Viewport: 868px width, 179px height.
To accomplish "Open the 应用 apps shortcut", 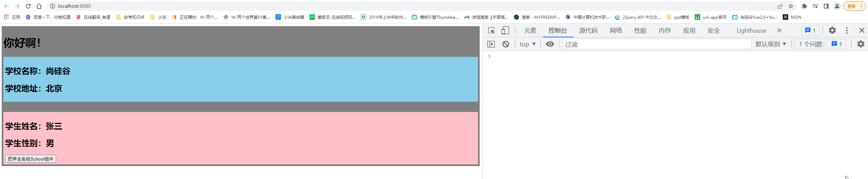I will pyautogui.click(x=12, y=17).
